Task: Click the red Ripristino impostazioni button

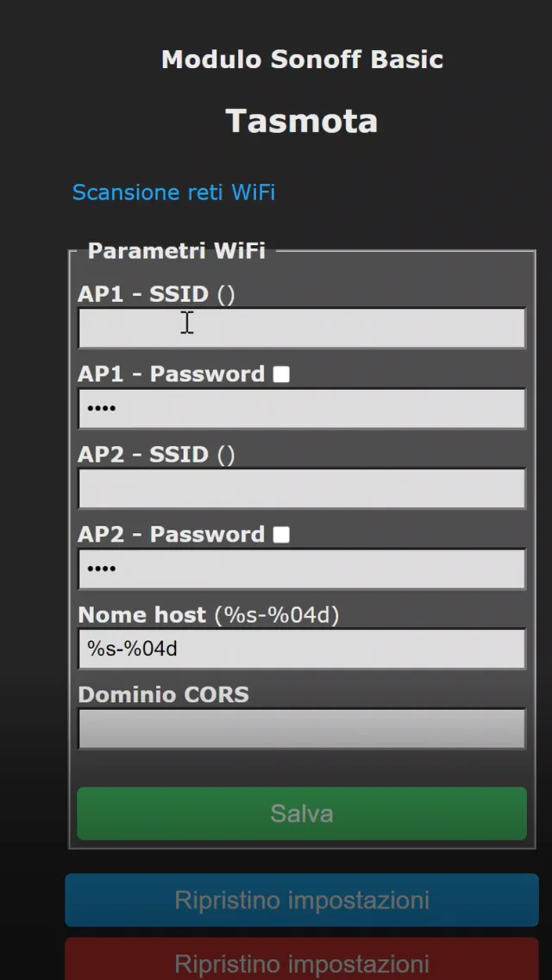Action: point(301,964)
